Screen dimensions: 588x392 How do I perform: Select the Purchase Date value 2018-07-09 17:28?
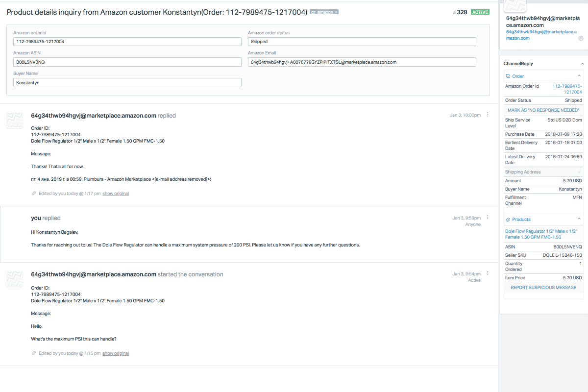(x=563, y=134)
